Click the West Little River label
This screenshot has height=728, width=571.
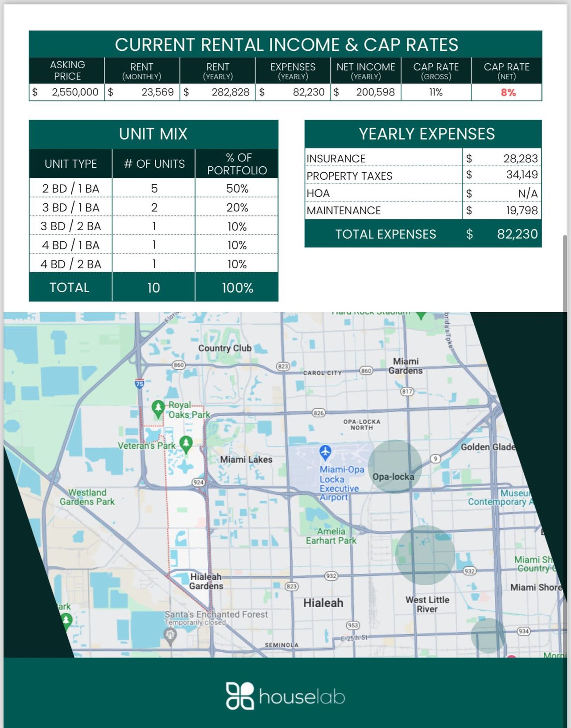pos(427,604)
